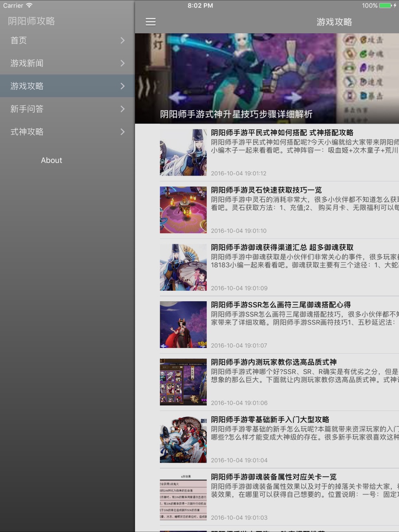This screenshot has height=532, width=399.
Task: Open 式神攻略 in the sidebar
Action: point(67,131)
